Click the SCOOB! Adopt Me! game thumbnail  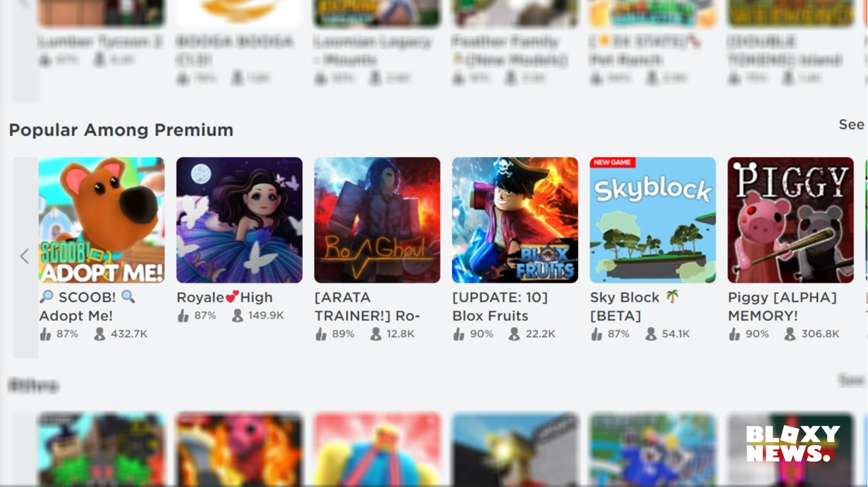101,220
